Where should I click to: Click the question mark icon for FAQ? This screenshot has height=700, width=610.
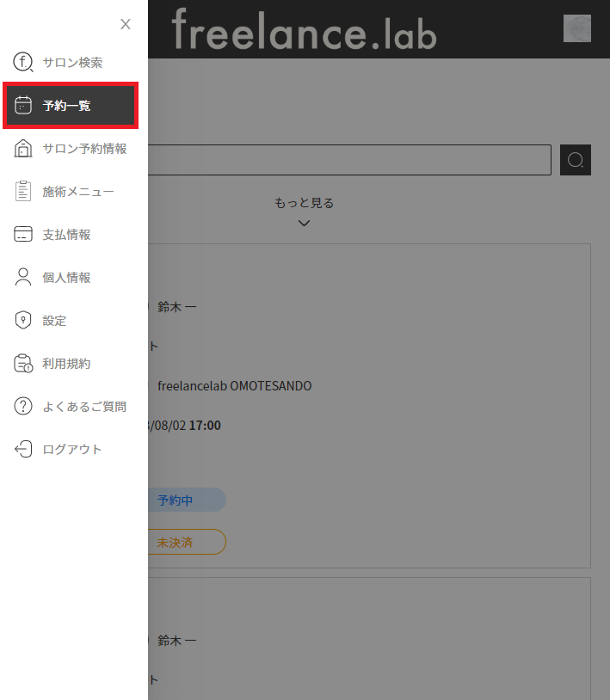(23, 407)
